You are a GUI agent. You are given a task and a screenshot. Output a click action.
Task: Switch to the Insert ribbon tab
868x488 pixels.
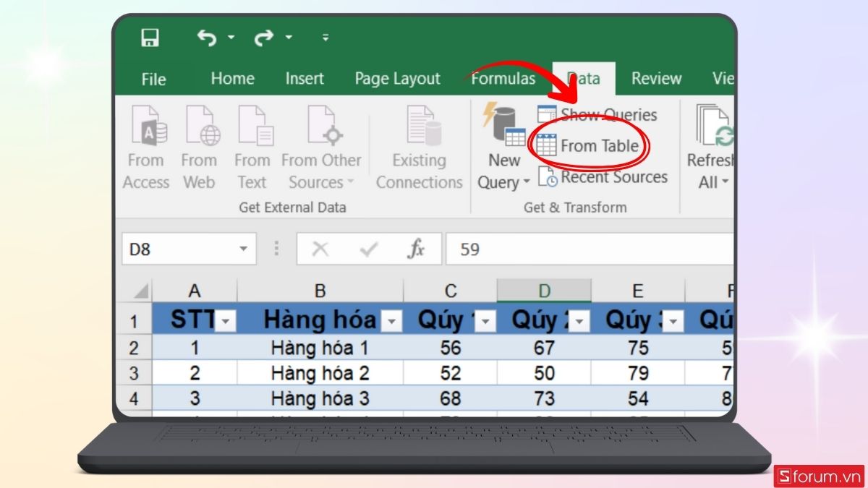pyautogui.click(x=305, y=79)
